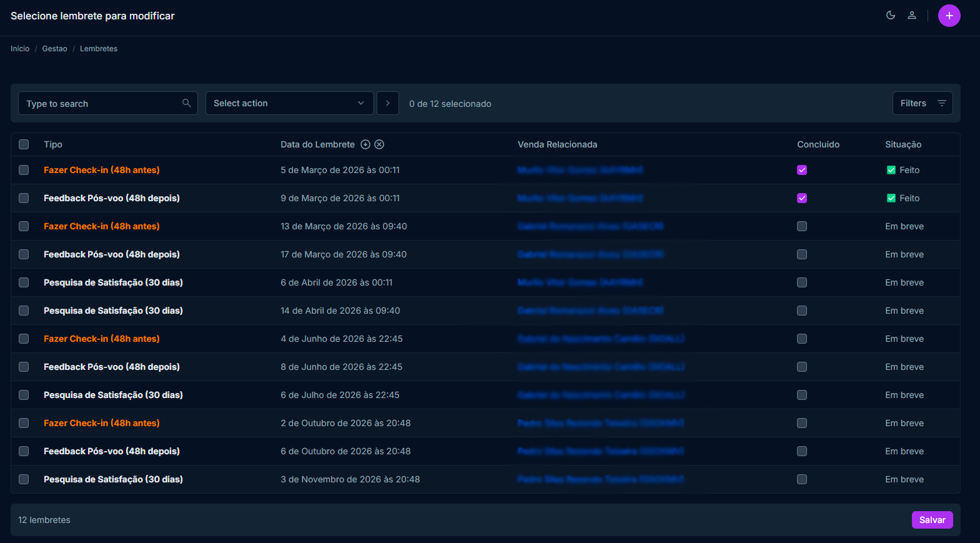Screen dimensions: 980x543
Task: Mark 13 de Março reminder as Concluido
Action: pyautogui.click(x=802, y=226)
